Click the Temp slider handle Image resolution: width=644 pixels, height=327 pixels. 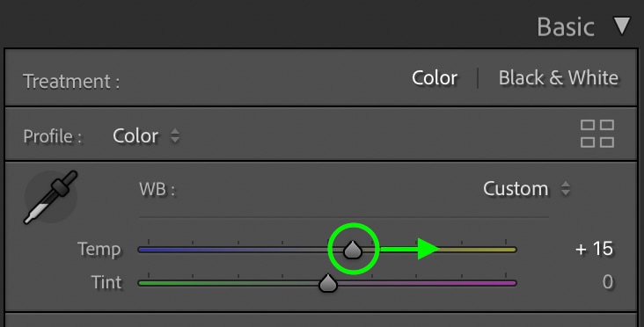[x=353, y=250]
